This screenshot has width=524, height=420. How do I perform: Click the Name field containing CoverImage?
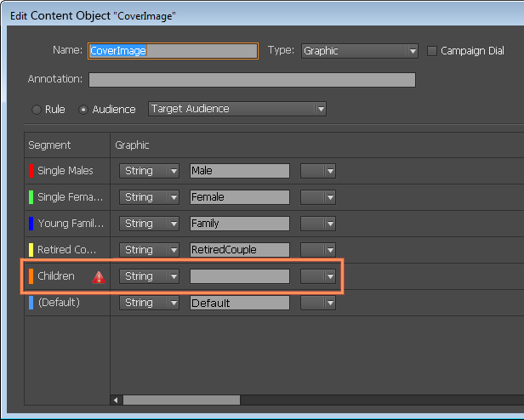[x=173, y=51]
